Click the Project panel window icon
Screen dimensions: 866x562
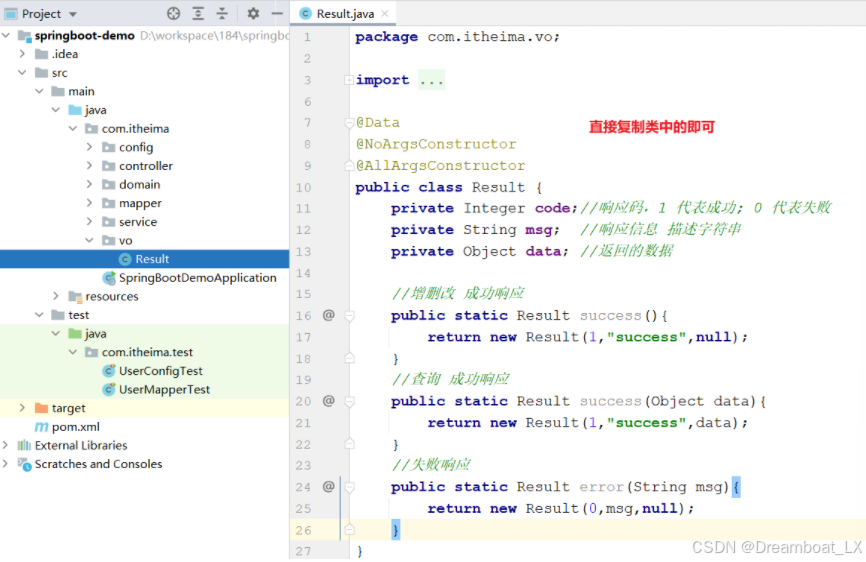coord(11,13)
